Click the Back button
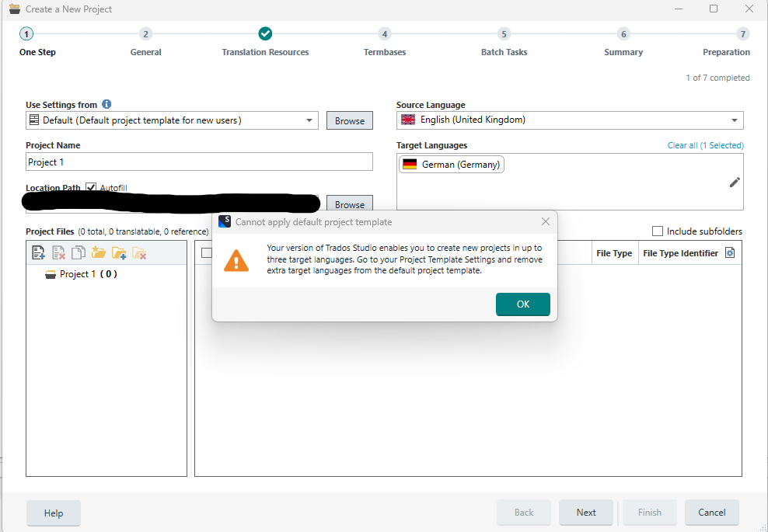Image resolution: width=768 pixels, height=532 pixels. (x=524, y=513)
